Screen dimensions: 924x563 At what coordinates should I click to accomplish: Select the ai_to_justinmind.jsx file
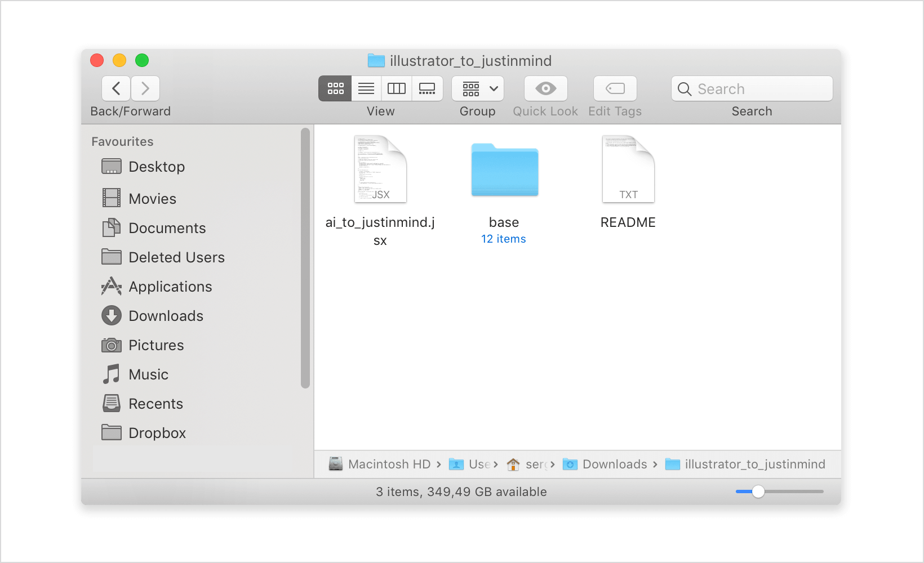coord(380,169)
